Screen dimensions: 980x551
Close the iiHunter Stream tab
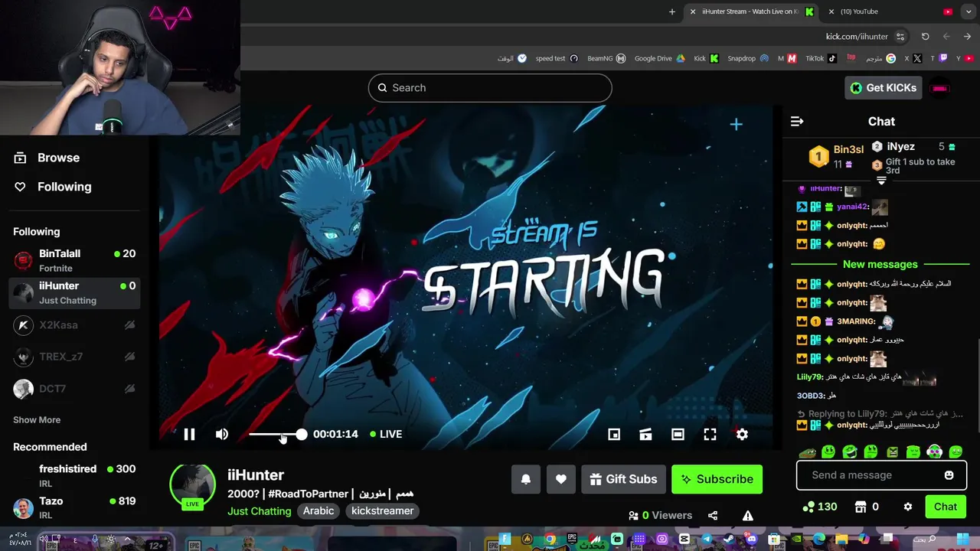pyautogui.click(x=692, y=11)
